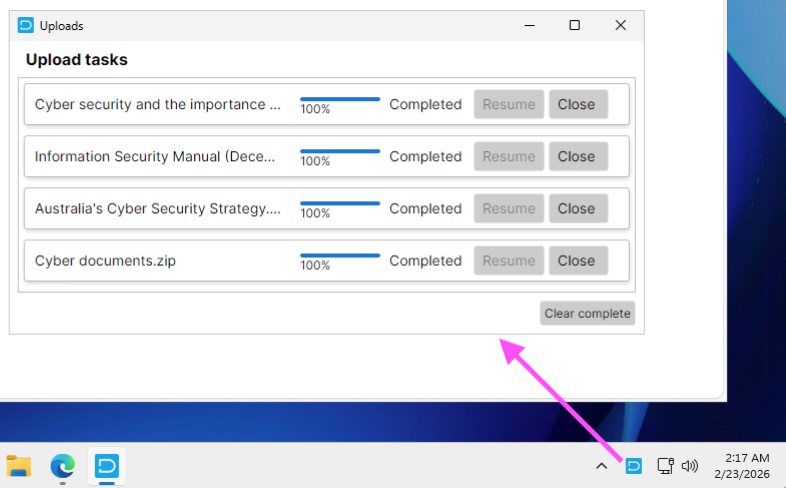Select file name Australia's Cyber Security Strategy....
Image resolution: width=786 pixels, height=488 pixels.
158,208
